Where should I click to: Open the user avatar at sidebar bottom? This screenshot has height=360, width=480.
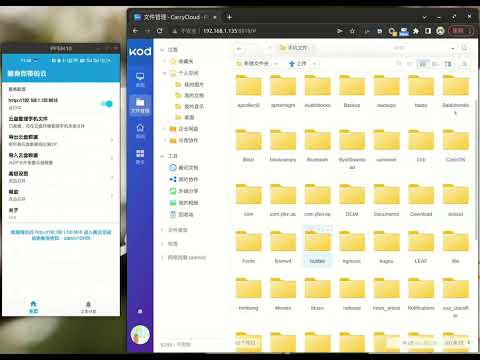[140, 335]
